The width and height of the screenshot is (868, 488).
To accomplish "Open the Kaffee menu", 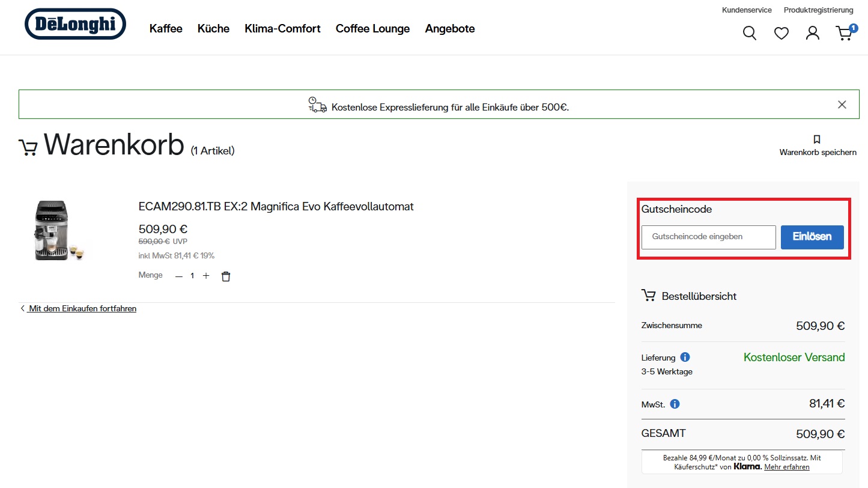I will (166, 29).
